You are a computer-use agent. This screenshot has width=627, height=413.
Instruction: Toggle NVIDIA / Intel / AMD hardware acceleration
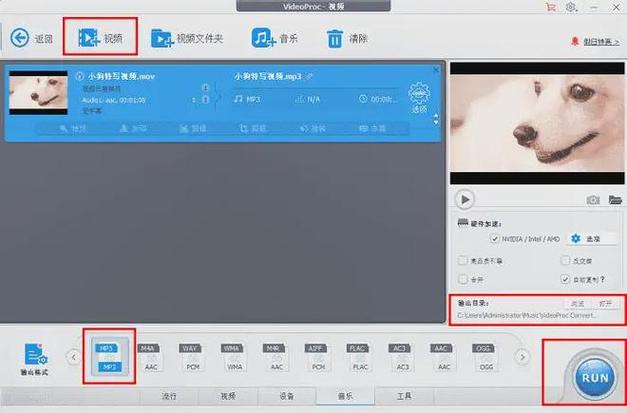click(495, 239)
